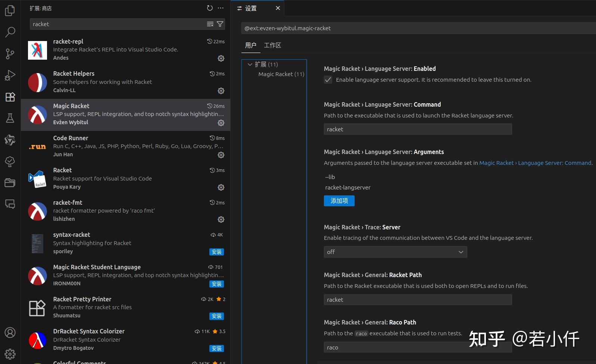This screenshot has width=596, height=364.
Task: Open the Manage gear for Magic Racket
Action: click(221, 123)
